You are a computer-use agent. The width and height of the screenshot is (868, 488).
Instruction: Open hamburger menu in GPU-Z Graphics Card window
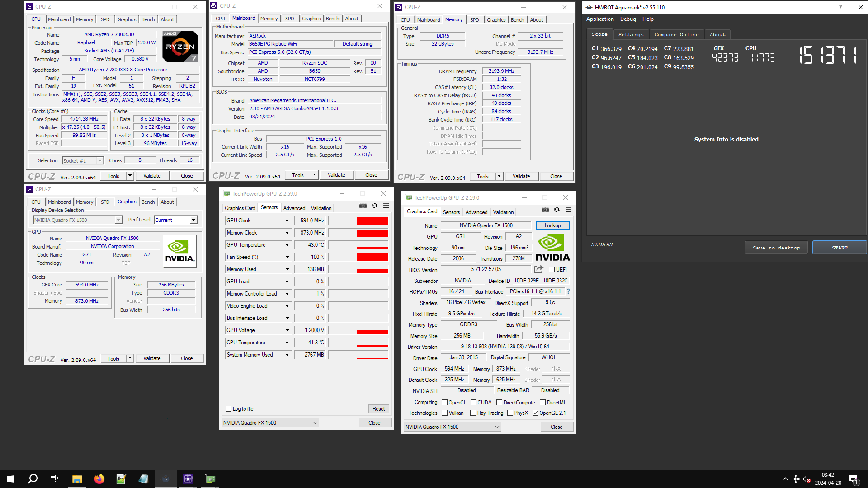[569, 210]
